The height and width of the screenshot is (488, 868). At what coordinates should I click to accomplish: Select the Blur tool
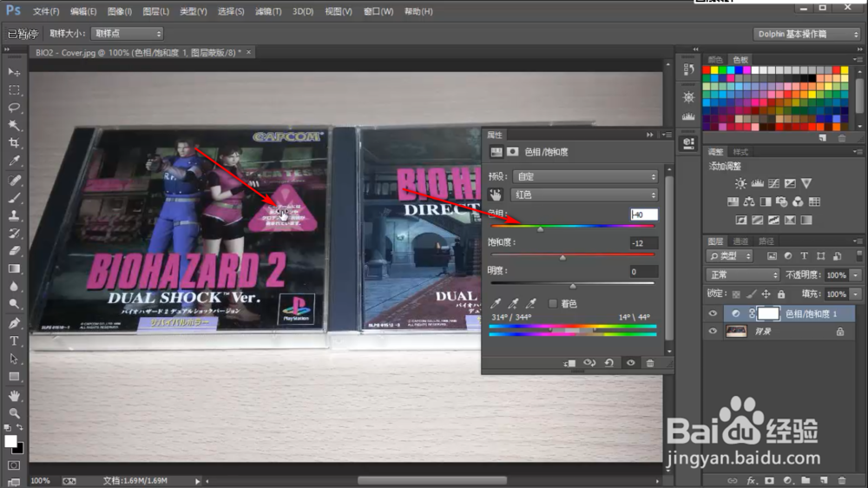pyautogui.click(x=14, y=287)
